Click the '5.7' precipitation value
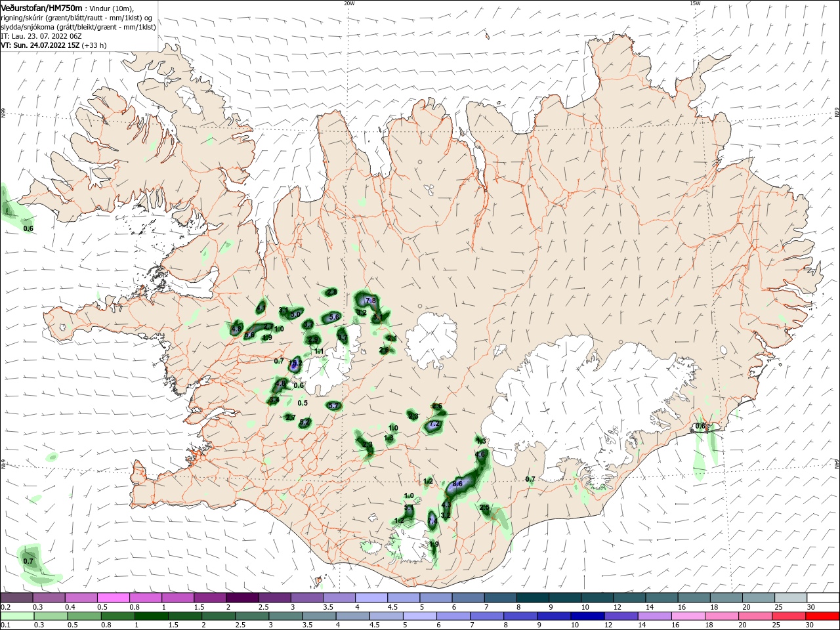Screen dimensions: 840x630 coord(333,406)
